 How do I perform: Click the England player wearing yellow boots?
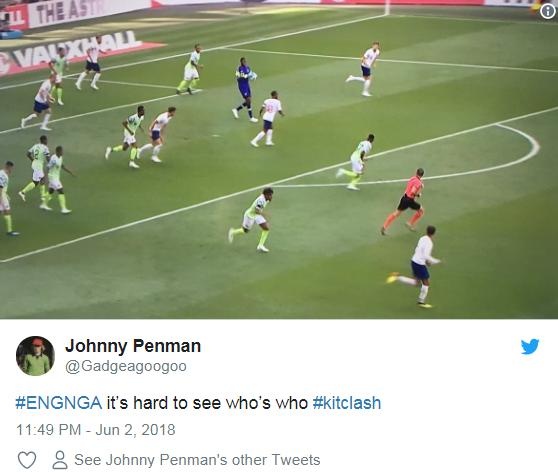coord(414,267)
